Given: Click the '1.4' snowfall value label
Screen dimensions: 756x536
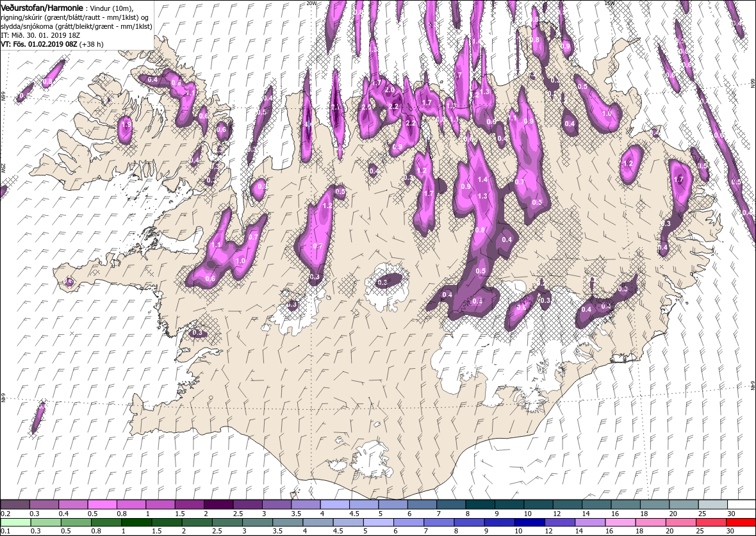Looking at the screenshot, I should [x=482, y=179].
